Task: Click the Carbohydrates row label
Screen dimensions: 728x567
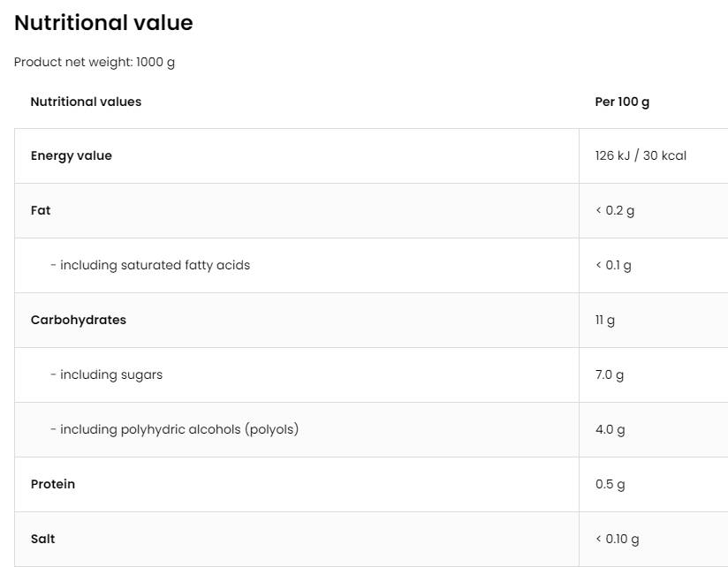Action: pos(79,320)
